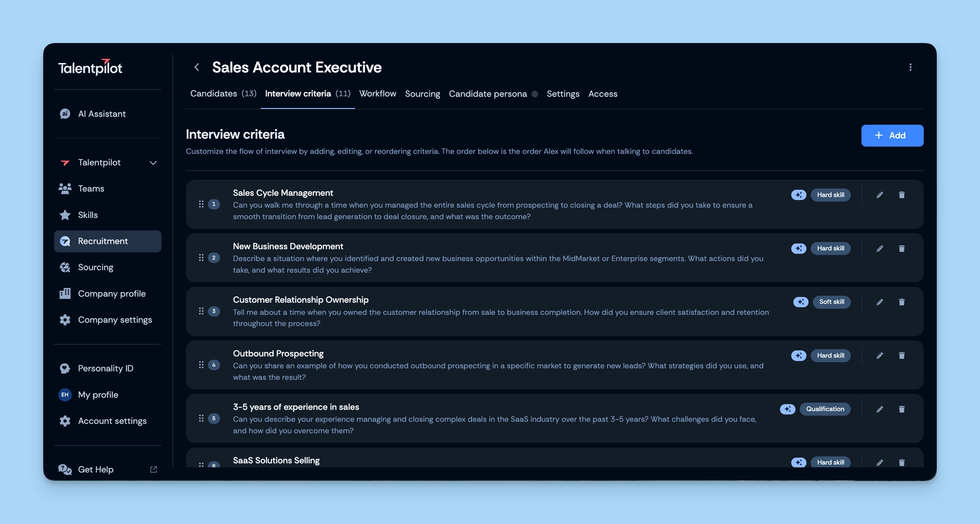980x524 pixels.
Task: Edit the Sales Cycle Management criterion
Action: [x=880, y=195]
